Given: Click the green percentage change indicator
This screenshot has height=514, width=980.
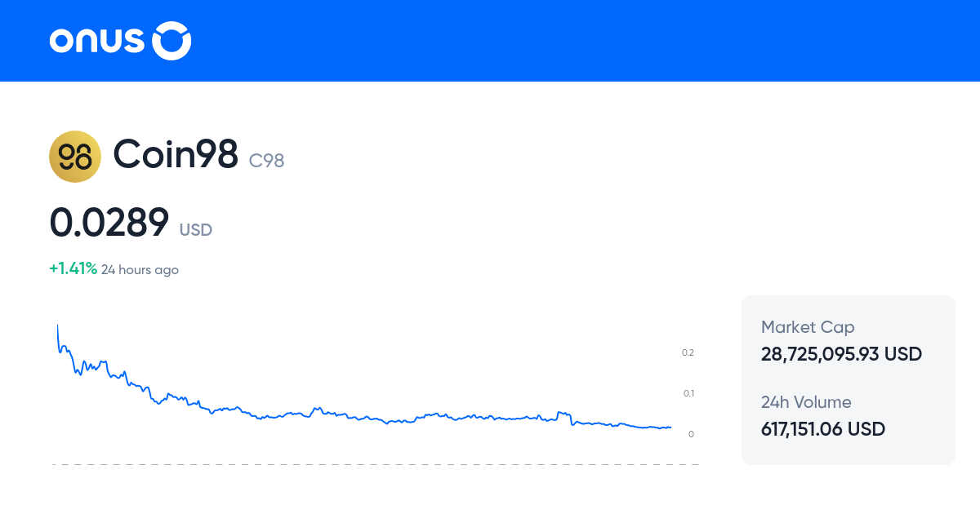Looking at the screenshot, I should (x=70, y=268).
